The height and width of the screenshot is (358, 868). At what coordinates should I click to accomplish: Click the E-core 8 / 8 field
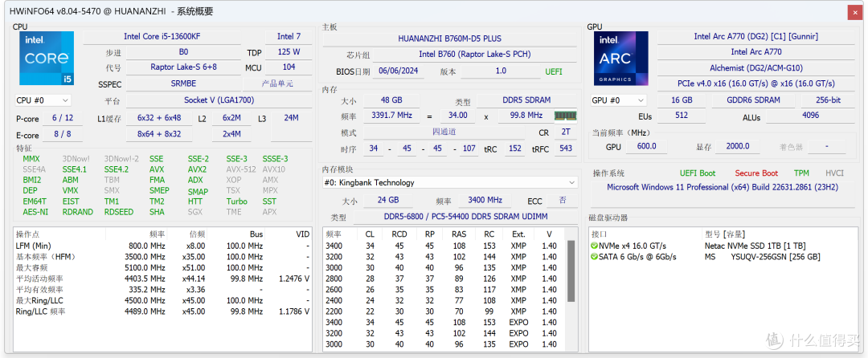pyautogui.click(x=63, y=134)
